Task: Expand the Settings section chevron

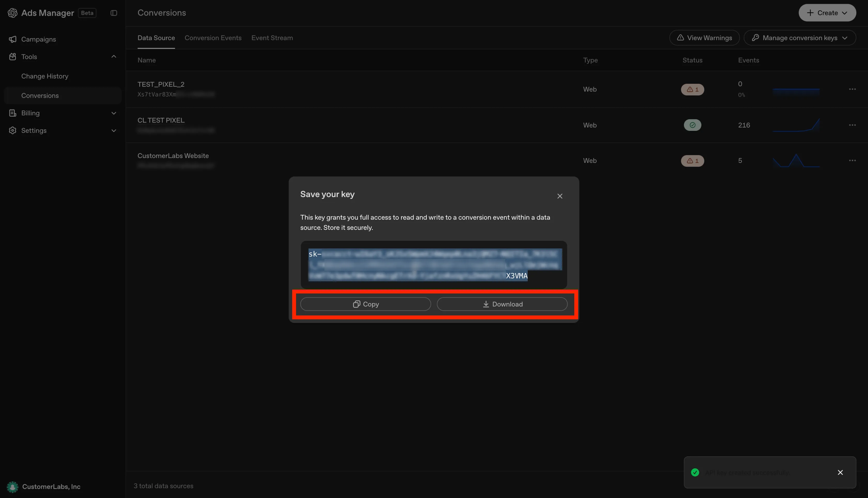Action: pos(114,131)
